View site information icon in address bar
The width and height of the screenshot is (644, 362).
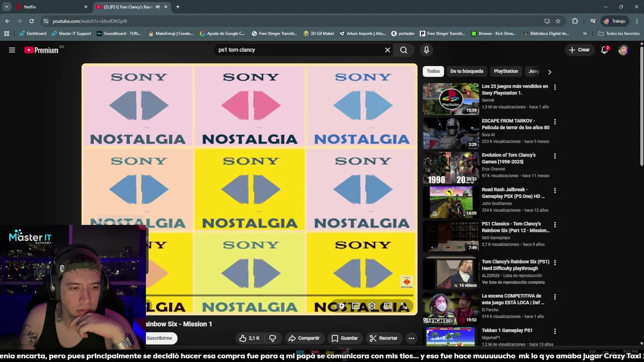[x=46, y=21]
